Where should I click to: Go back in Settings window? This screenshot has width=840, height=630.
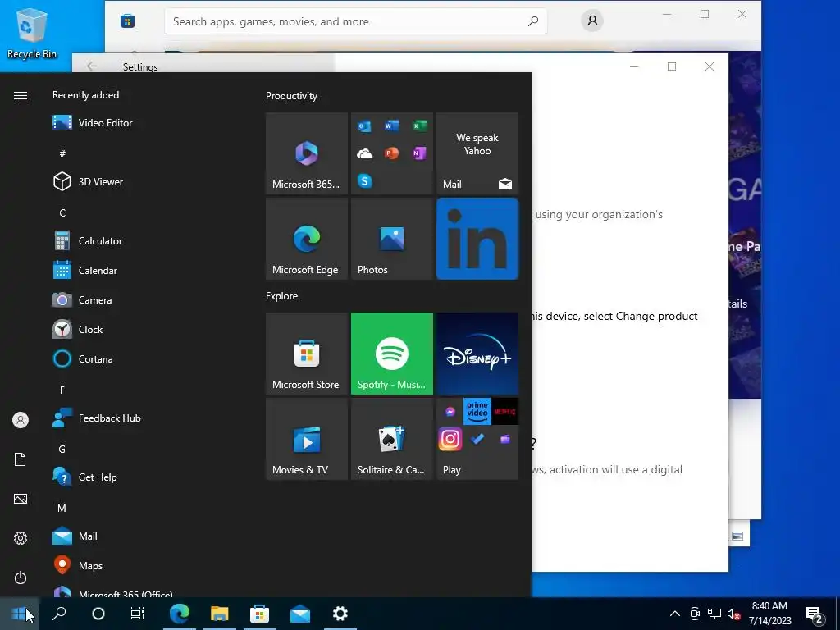92,66
